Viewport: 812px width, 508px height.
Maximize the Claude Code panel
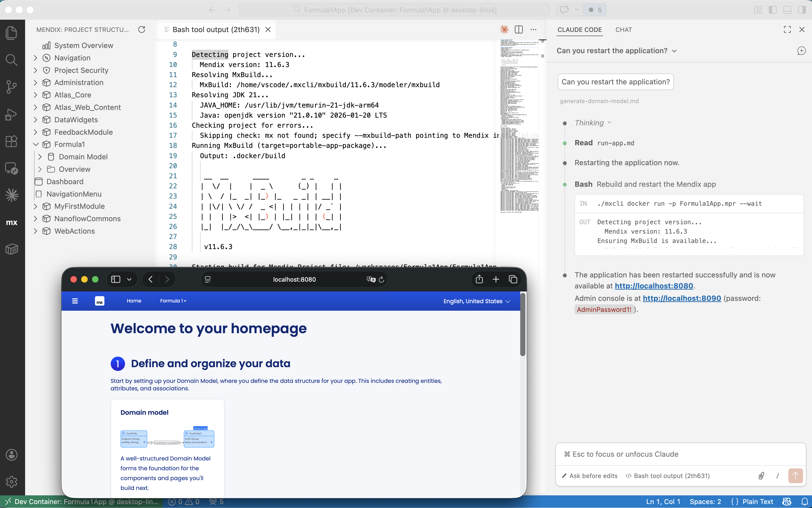[x=787, y=30]
